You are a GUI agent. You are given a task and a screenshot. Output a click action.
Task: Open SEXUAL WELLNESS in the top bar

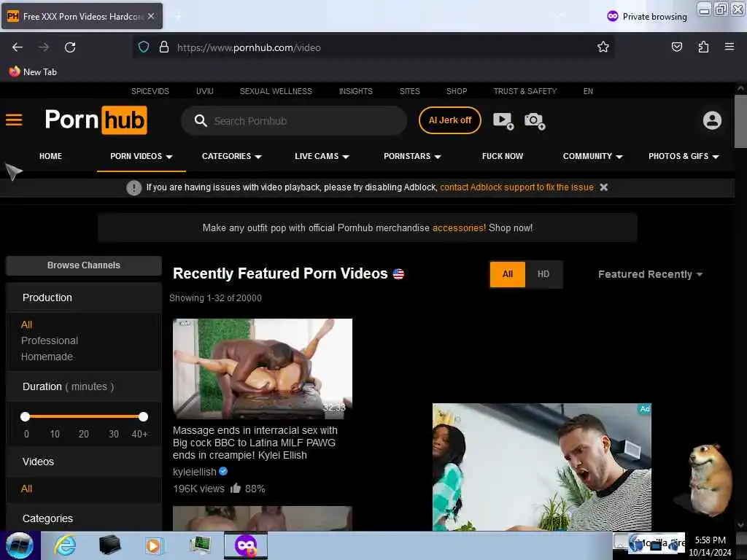coord(276,91)
